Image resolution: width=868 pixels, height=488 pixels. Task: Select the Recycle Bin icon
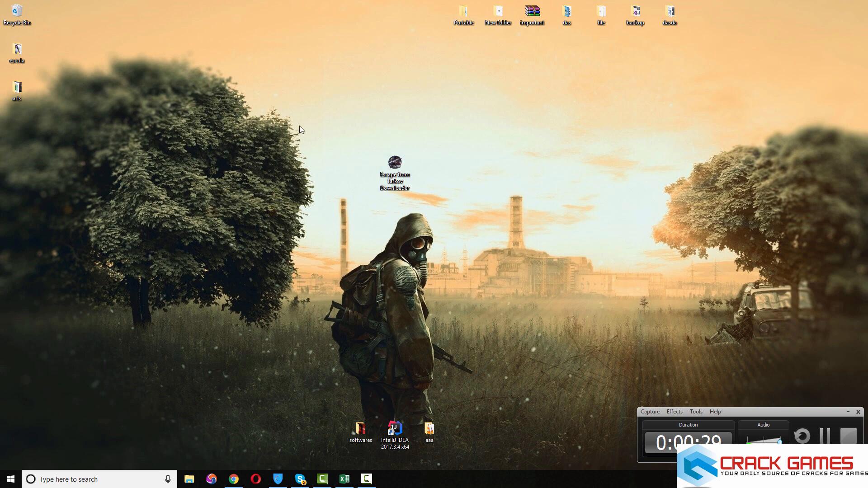(x=17, y=11)
